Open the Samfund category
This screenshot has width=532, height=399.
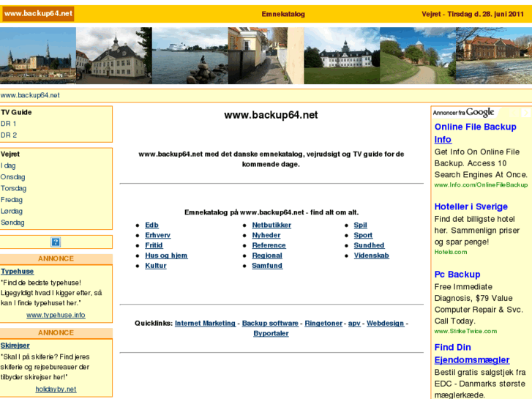pyautogui.click(x=267, y=266)
